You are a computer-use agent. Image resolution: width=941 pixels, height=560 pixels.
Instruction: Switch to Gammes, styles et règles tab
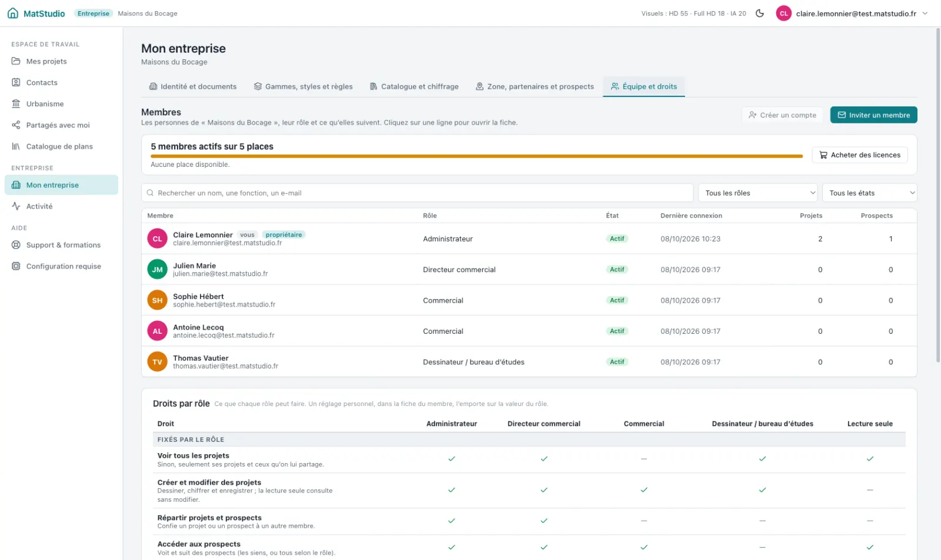tap(303, 86)
